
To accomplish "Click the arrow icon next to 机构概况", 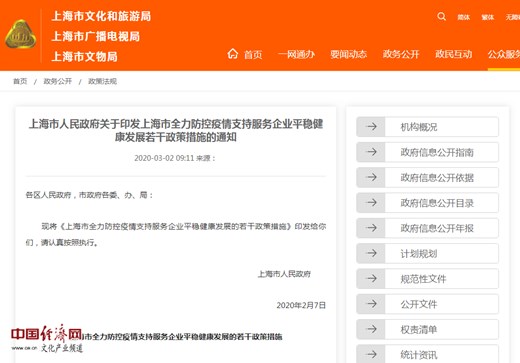I will pyautogui.click(x=371, y=127).
